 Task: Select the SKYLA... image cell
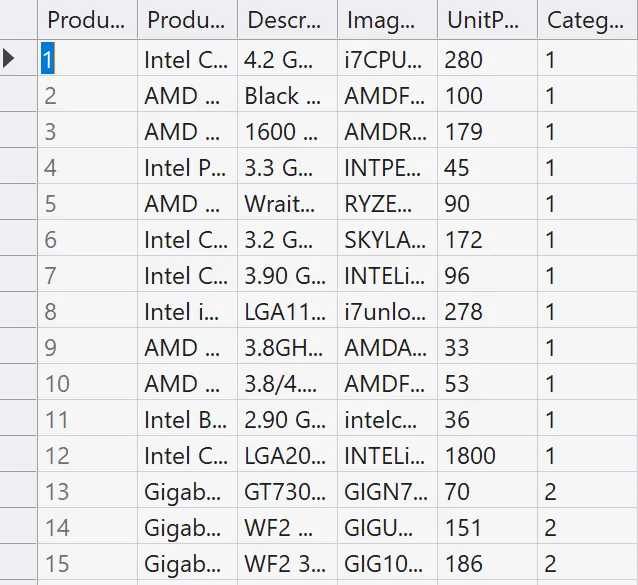[x=386, y=240]
